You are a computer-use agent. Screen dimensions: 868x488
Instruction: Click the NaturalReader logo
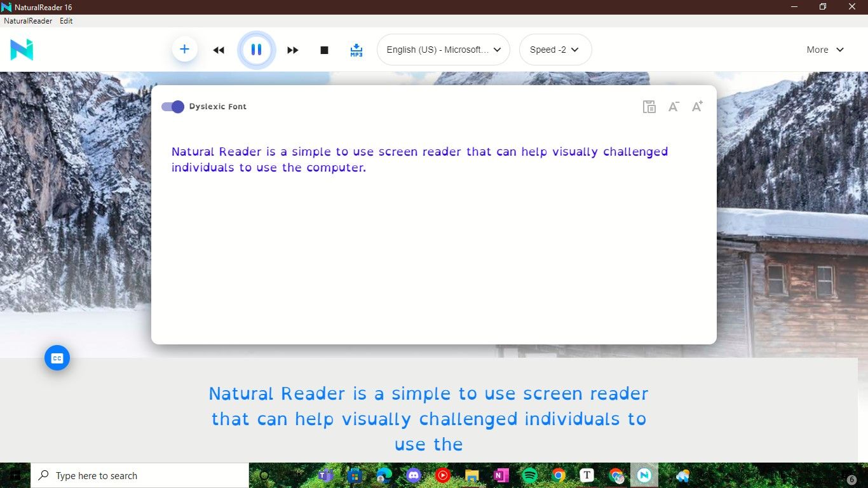point(22,50)
